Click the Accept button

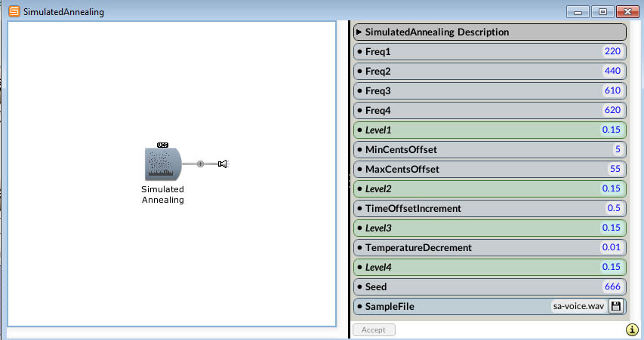(374, 329)
